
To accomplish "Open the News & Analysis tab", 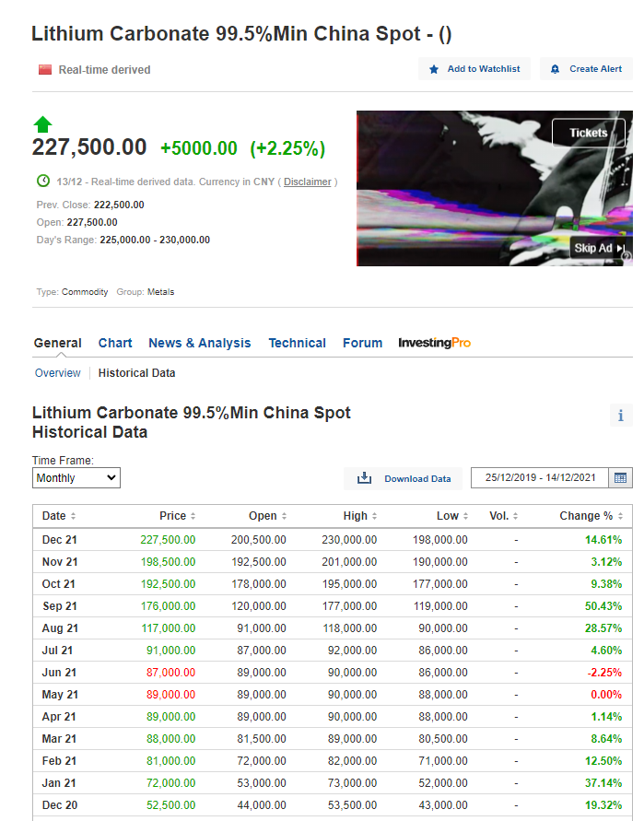I will (x=200, y=343).
